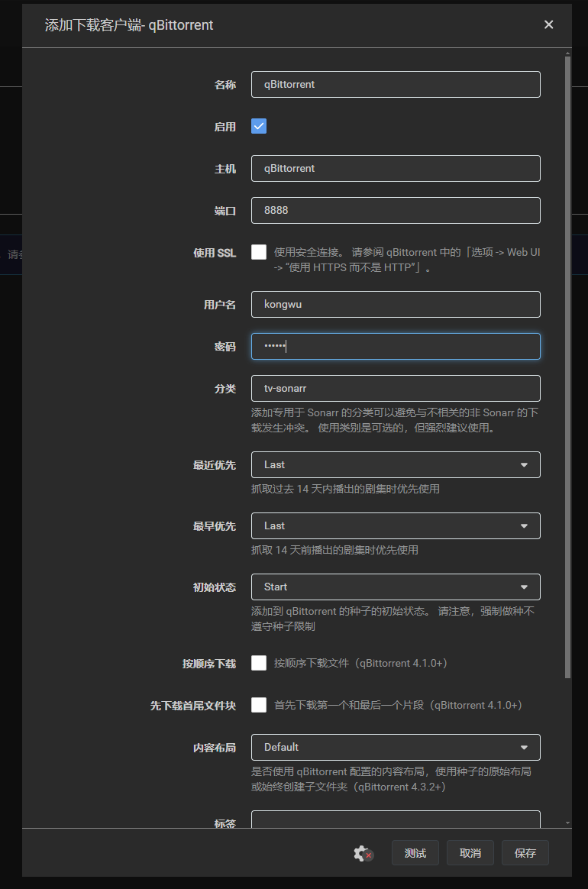Click the scrollbar up arrow
The image size is (588, 889).
pos(567,53)
